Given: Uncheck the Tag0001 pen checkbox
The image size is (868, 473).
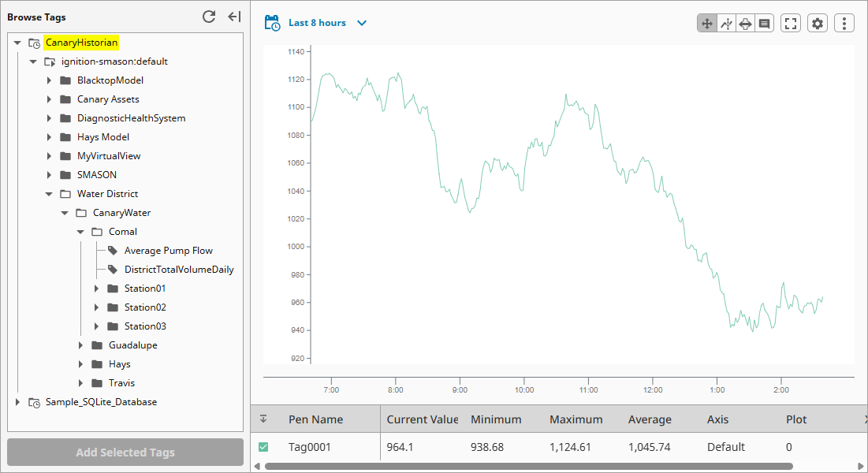Looking at the screenshot, I should pyautogui.click(x=263, y=447).
